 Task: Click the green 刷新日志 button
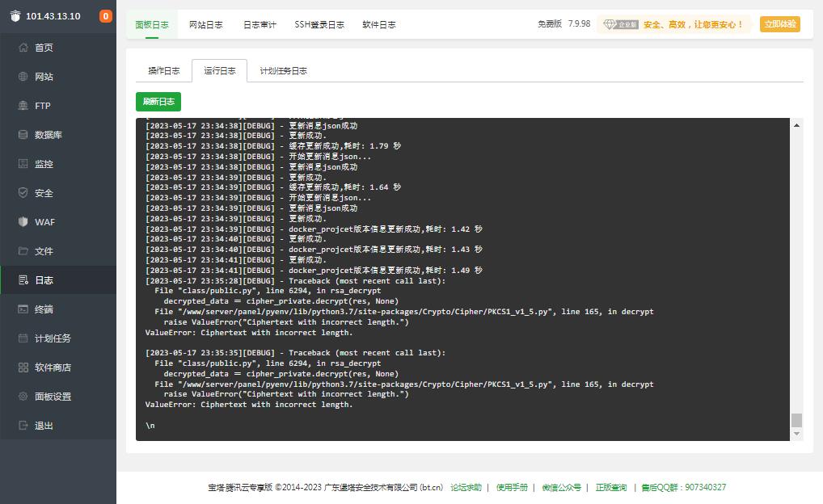click(x=158, y=102)
